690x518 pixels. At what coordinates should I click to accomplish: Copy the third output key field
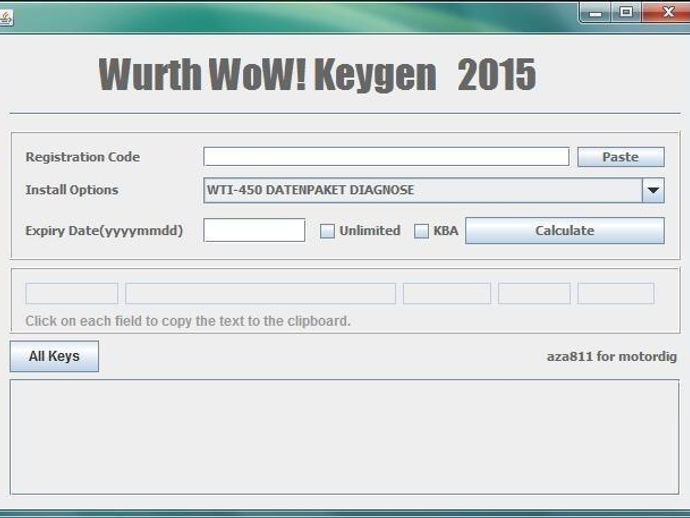(x=447, y=294)
